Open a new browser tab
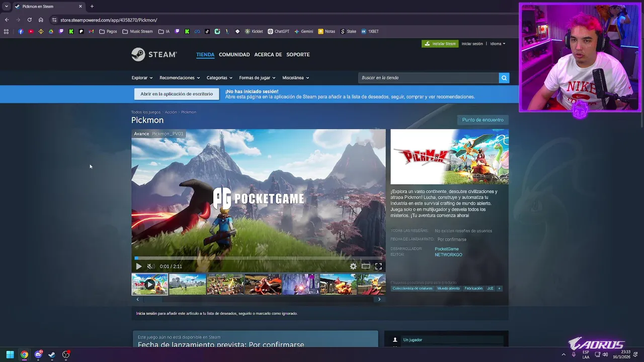The width and height of the screenshot is (644, 362). pos(92,7)
